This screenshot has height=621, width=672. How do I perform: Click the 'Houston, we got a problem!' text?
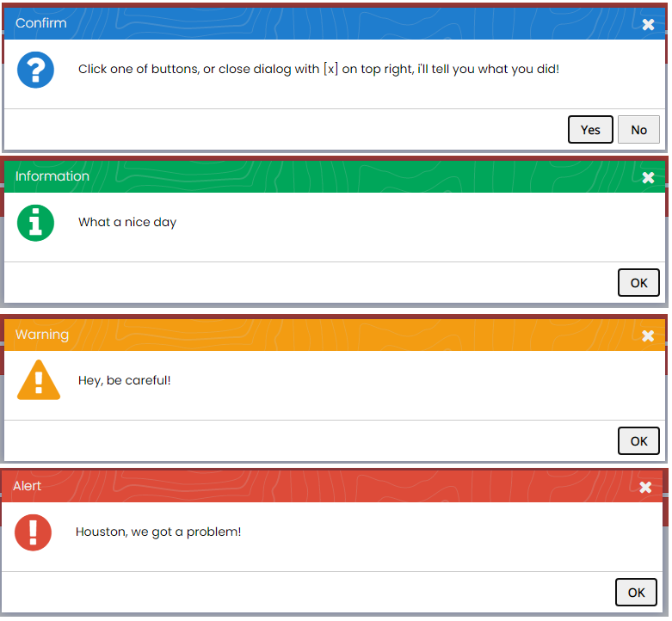click(158, 532)
